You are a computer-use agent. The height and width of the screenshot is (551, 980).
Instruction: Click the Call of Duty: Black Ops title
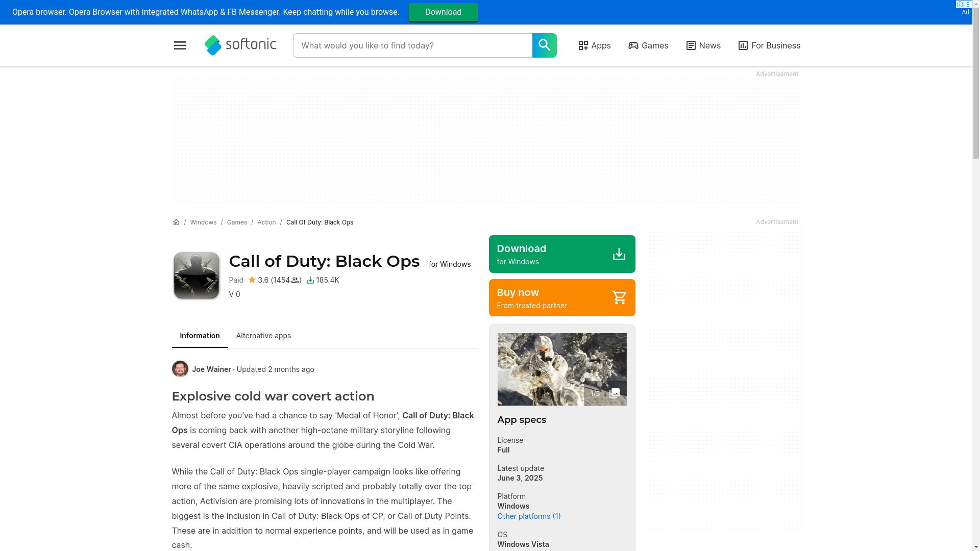(x=324, y=261)
